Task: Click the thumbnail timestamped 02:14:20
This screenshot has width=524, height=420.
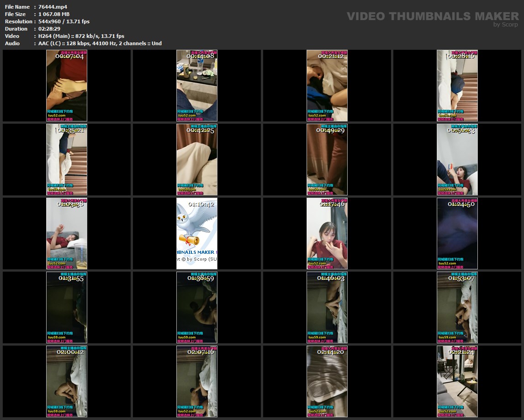Action: point(327,382)
